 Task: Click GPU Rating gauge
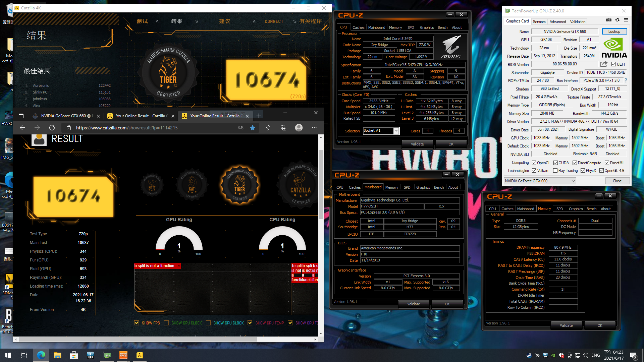pyautogui.click(x=179, y=239)
